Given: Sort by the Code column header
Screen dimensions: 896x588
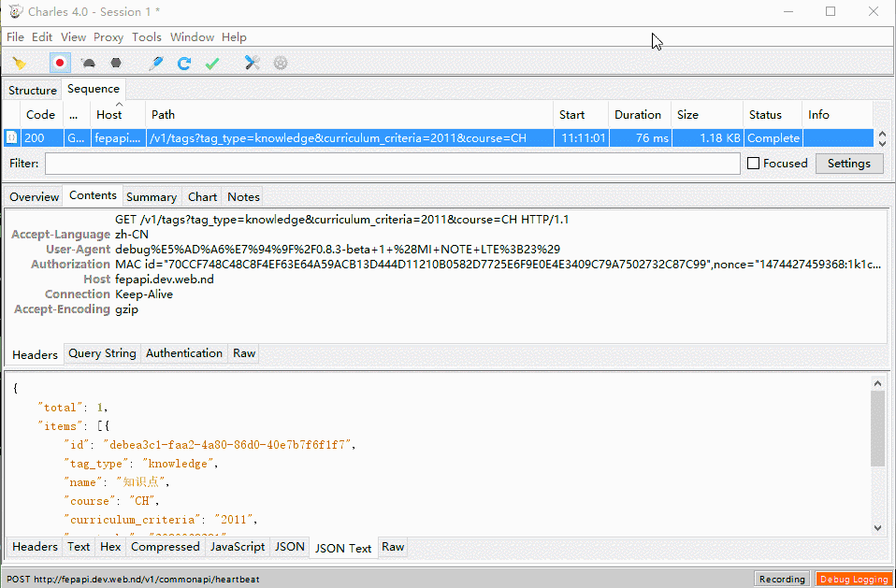Looking at the screenshot, I should 41,115.
